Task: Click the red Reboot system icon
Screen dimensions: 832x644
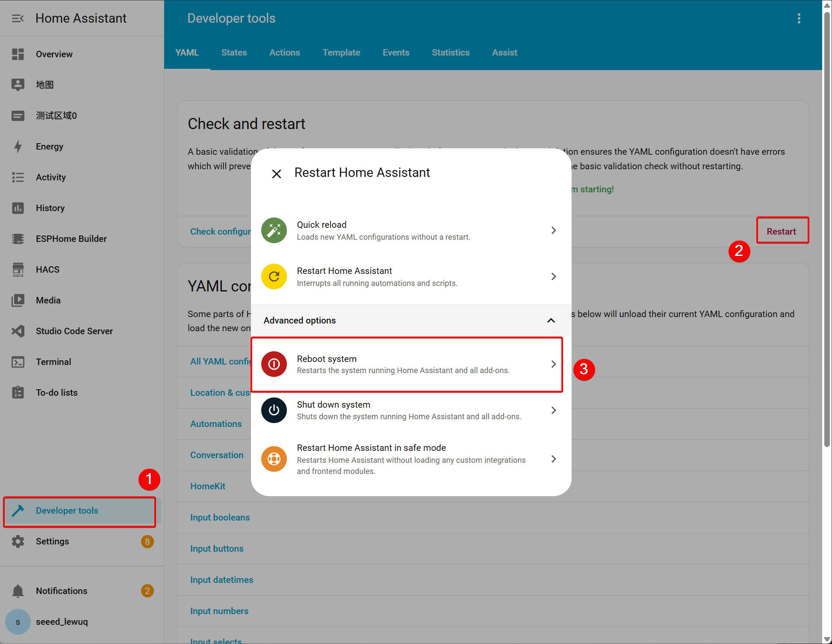Action: 274,364
